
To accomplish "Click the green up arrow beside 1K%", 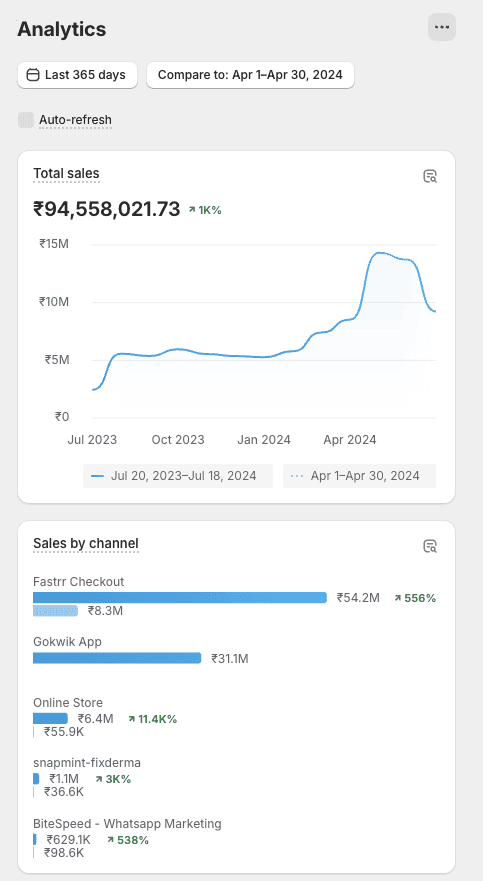I will click(x=192, y=210).
